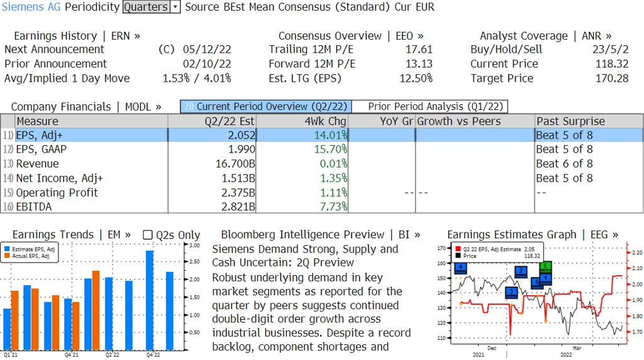Click the 1.513B Net Income estimate value
644x360 pixels.
(238, 178)
